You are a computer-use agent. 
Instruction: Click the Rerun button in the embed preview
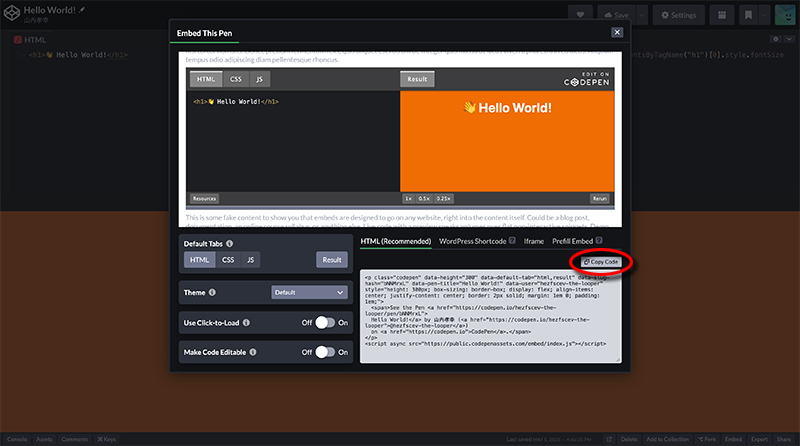[599, 198]
